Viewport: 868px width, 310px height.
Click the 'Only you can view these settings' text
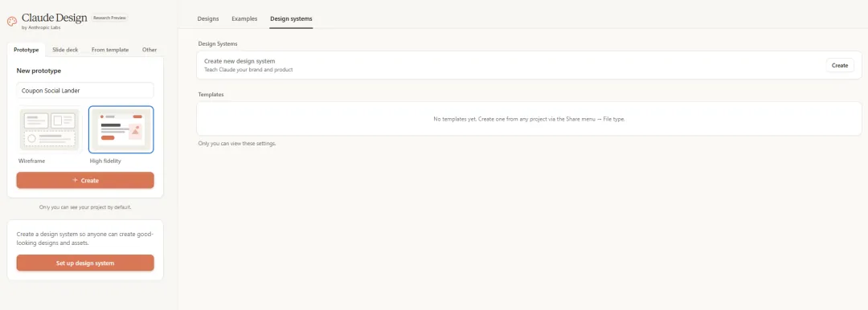point(237,144)
